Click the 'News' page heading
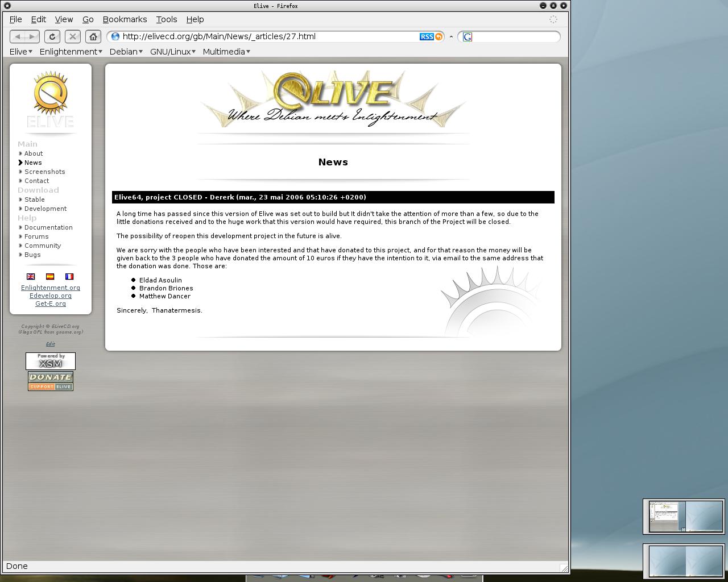 tap(333, 162)
